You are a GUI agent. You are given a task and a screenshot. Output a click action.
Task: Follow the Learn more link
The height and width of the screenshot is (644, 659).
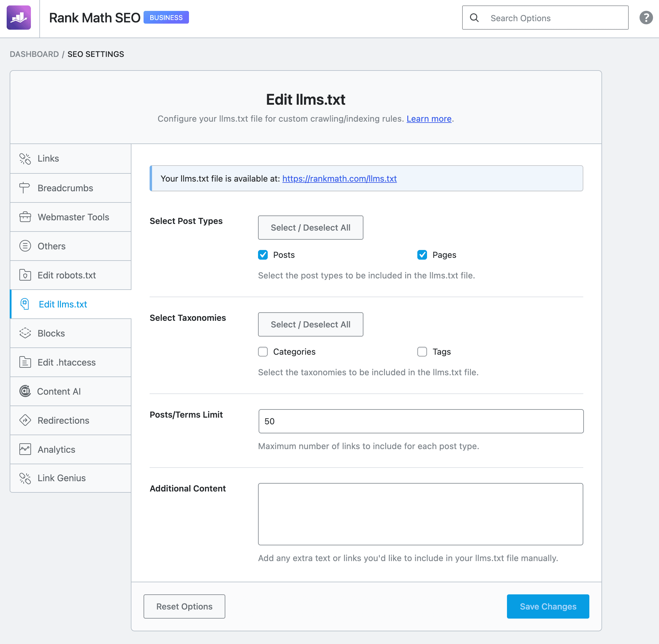click(429, 119)
